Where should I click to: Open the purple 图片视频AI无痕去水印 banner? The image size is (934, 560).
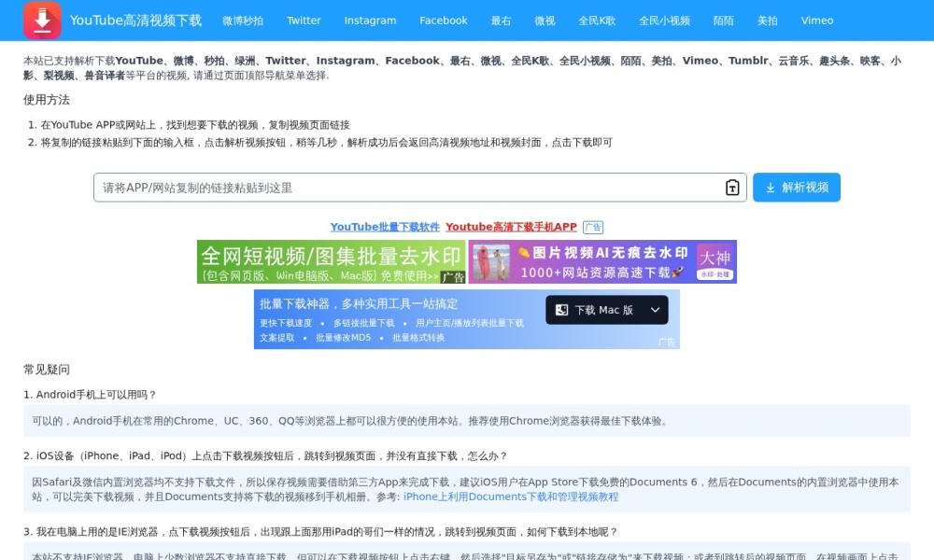(602, 262)
